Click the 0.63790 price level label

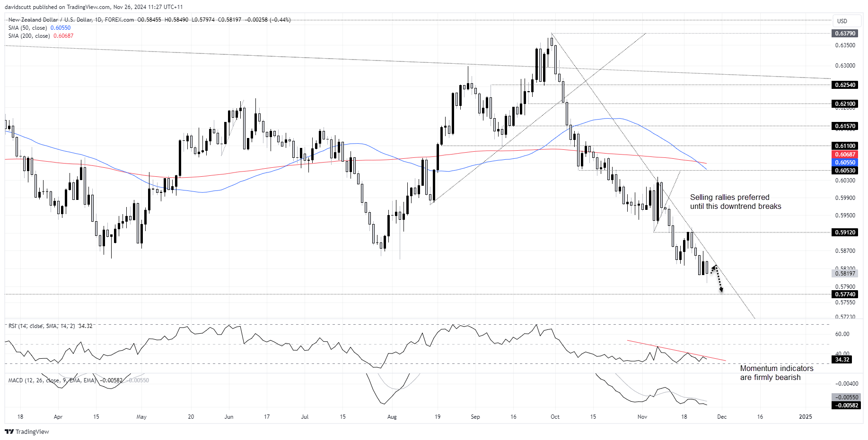click(x=845, y=34)
